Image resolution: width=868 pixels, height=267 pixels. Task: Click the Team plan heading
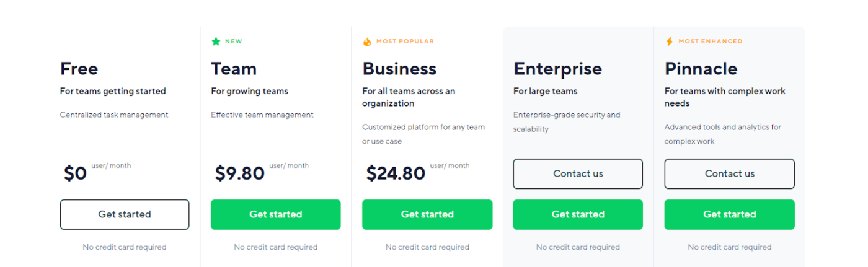[234, 68]
